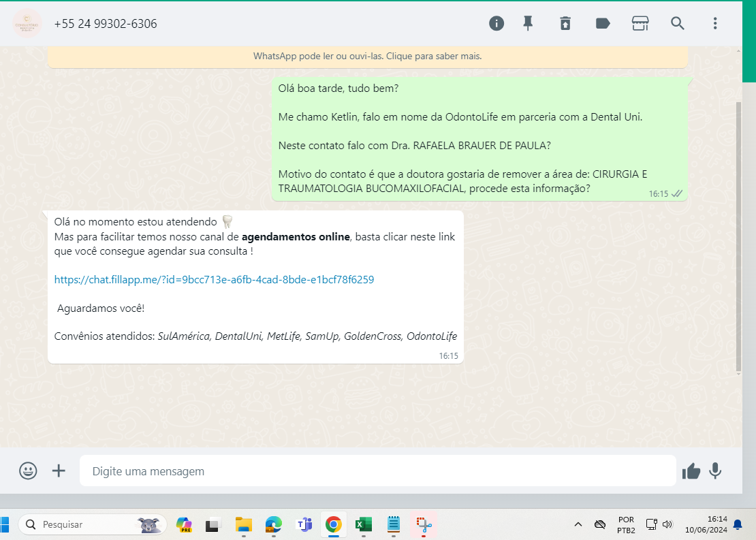
Task: Click the scrollbar down arrow
Action: 739,374
